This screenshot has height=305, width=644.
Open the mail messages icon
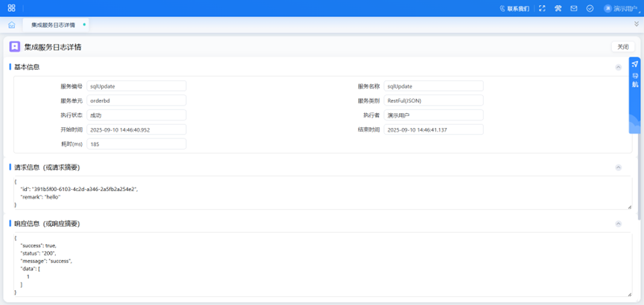[574, 8]
